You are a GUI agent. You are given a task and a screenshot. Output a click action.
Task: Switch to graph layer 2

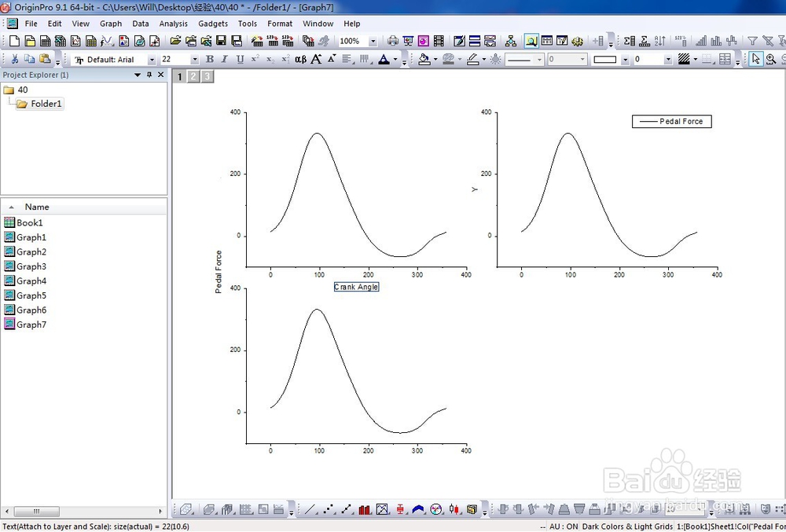193,77
